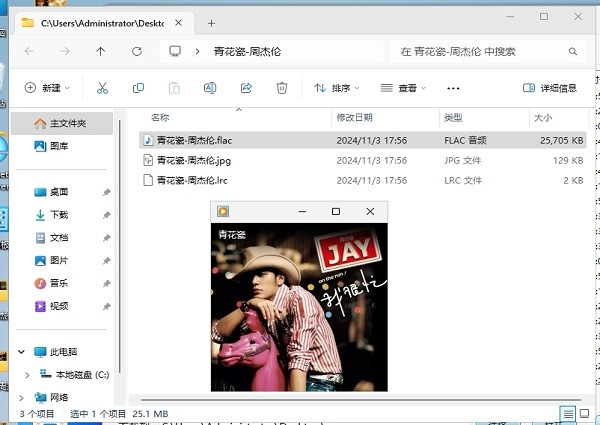Refresh the current folder view
This screenshot has height=425, width=600.
pos(136,51)
